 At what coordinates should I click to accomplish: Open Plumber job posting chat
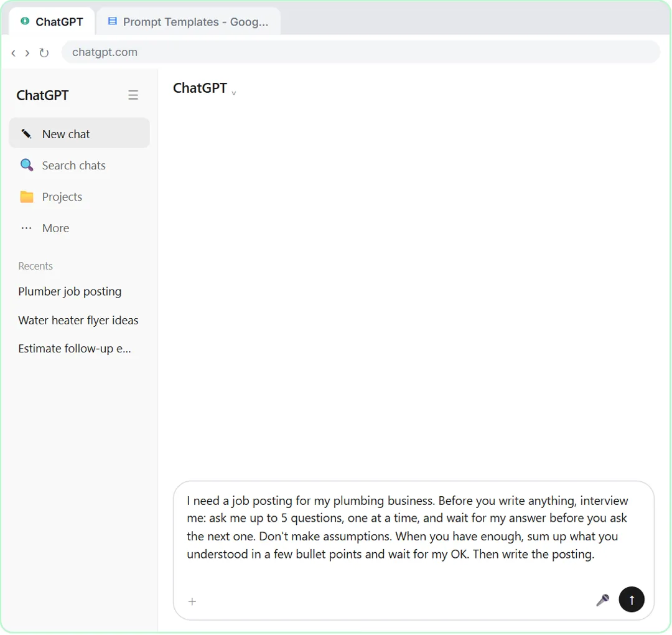[70, 291]
